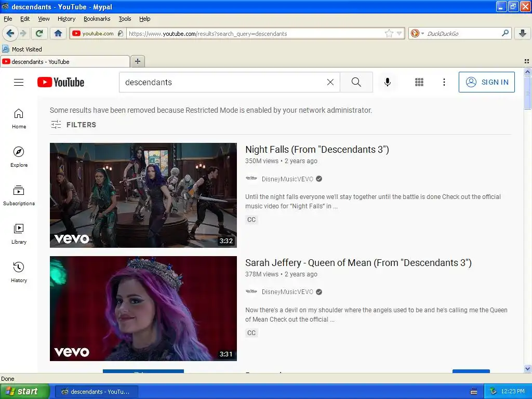The width and height of the screenshot is (532, 399).
Task: Clear the search query with the X
Action: coord(330,82)
